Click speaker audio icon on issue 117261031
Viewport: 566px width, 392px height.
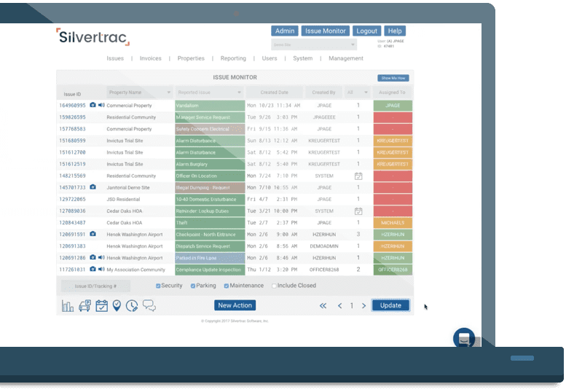click(101, 269)
